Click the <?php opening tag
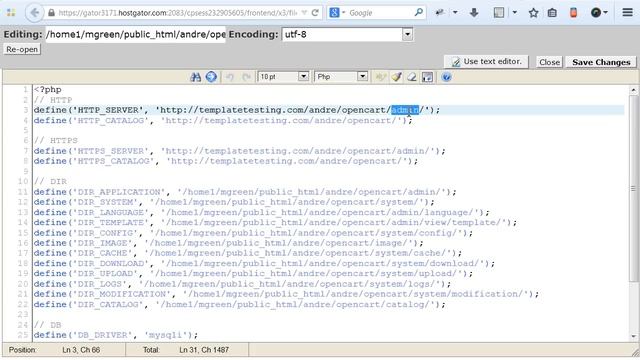Screen dimensions: 640x360 coord(48,89)
